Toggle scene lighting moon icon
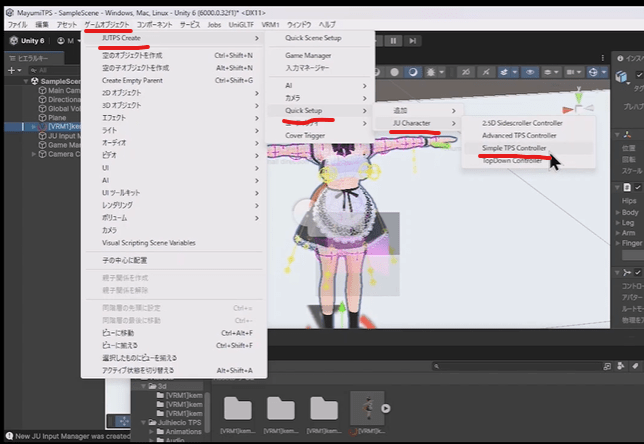Screen dimensions: 644x444 pyautogui.click(x=413, y=72)
